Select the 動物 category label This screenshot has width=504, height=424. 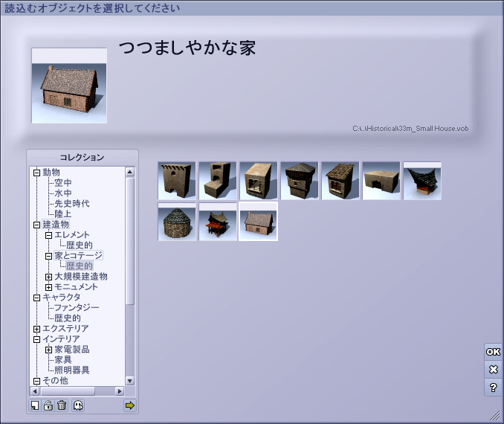coord(51,173)
